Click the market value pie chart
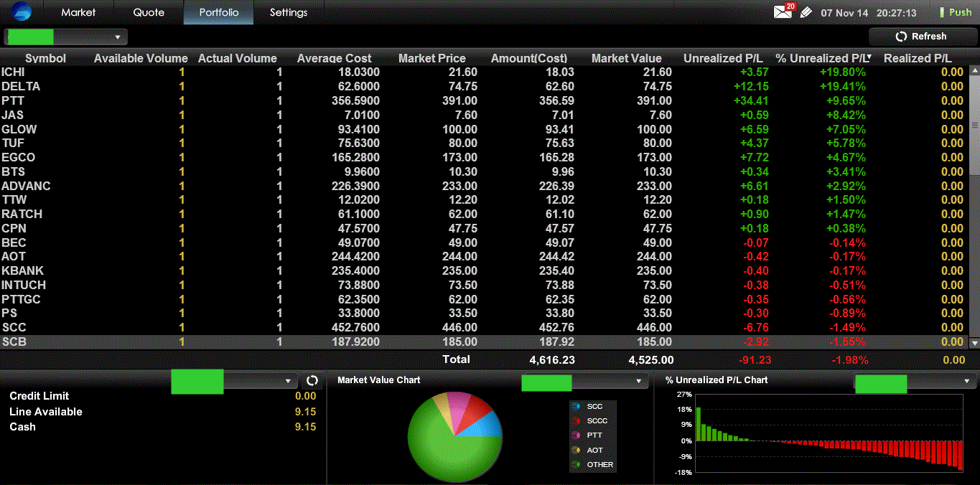This screenshot has width=980, height=485. click(x=454, y=436)
